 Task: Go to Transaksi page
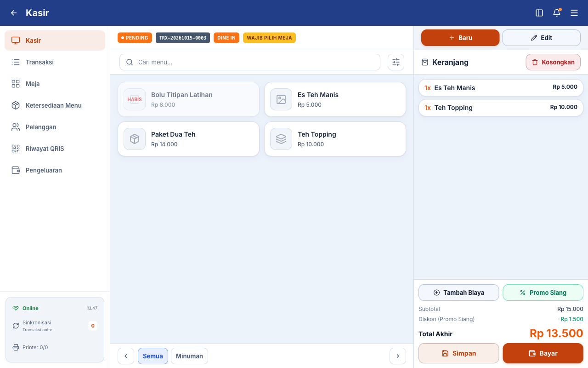tap(55, 62)
